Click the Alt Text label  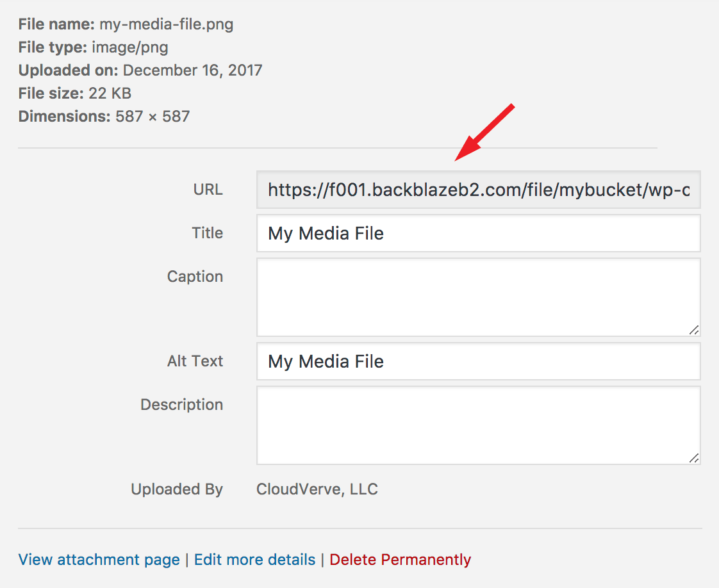click(195, 361)
